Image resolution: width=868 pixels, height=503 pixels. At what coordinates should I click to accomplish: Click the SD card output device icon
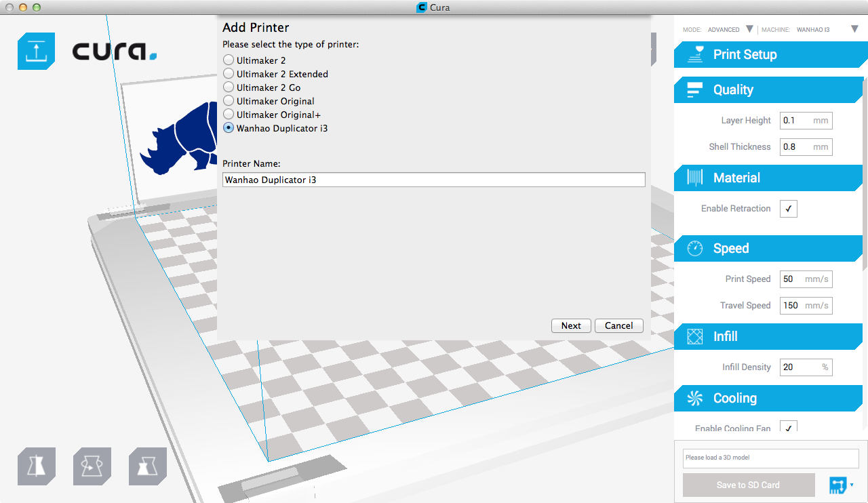pos(837,485)
